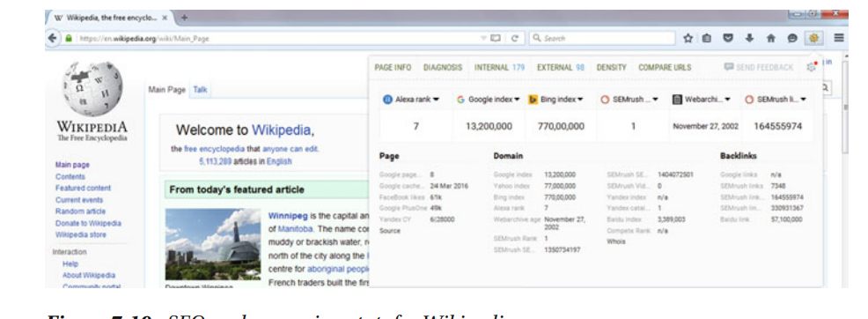The height and width of the screenshot is (319, 868).
Task: Click the aboriginal people link
Action: point(338,270)
